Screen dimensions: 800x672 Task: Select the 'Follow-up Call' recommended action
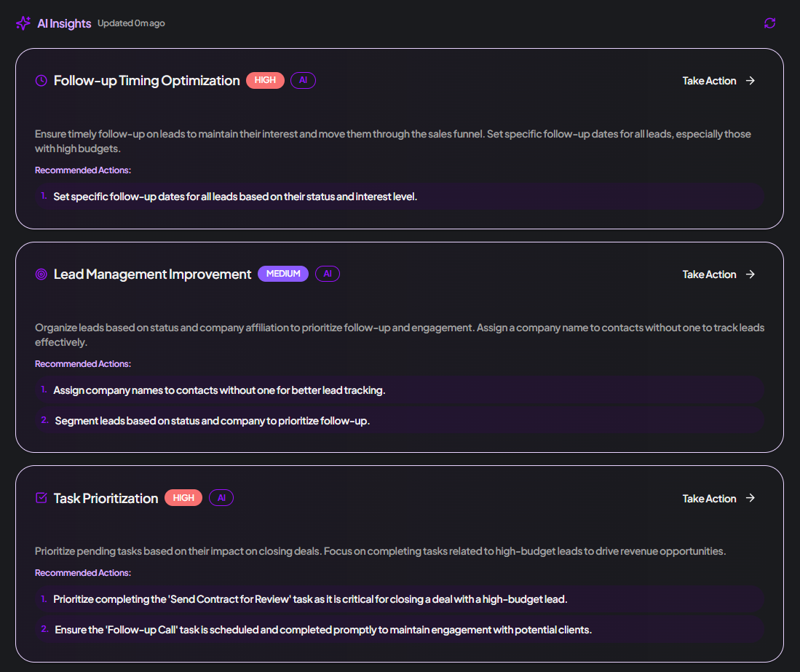click(399, 630)
